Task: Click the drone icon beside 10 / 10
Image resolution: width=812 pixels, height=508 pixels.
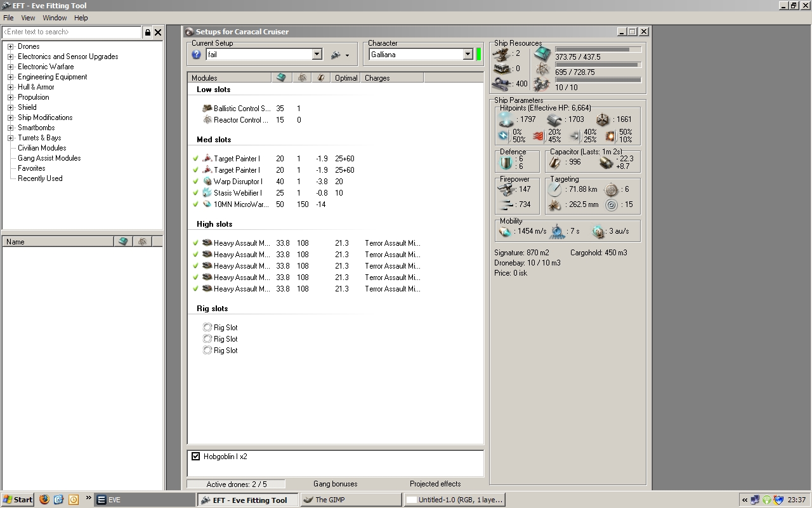Action: 542,84
